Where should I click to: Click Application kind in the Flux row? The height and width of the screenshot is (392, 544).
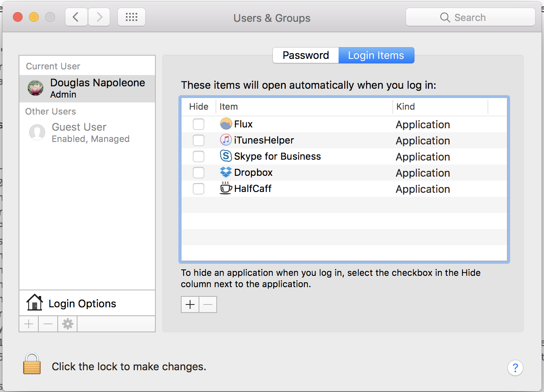tap(423, 125)
